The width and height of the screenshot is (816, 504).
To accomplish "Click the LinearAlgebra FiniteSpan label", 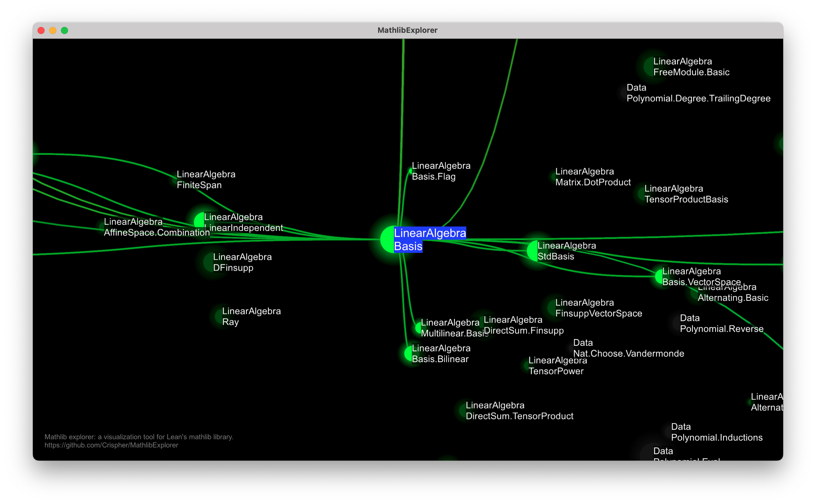I will pyautogui.click(x=206, y=179).
